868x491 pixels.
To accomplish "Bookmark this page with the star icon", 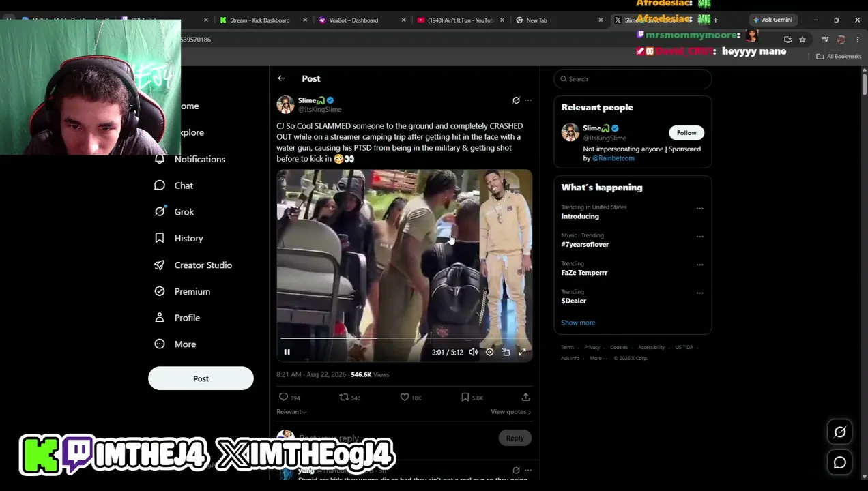I will pos(802,40).
